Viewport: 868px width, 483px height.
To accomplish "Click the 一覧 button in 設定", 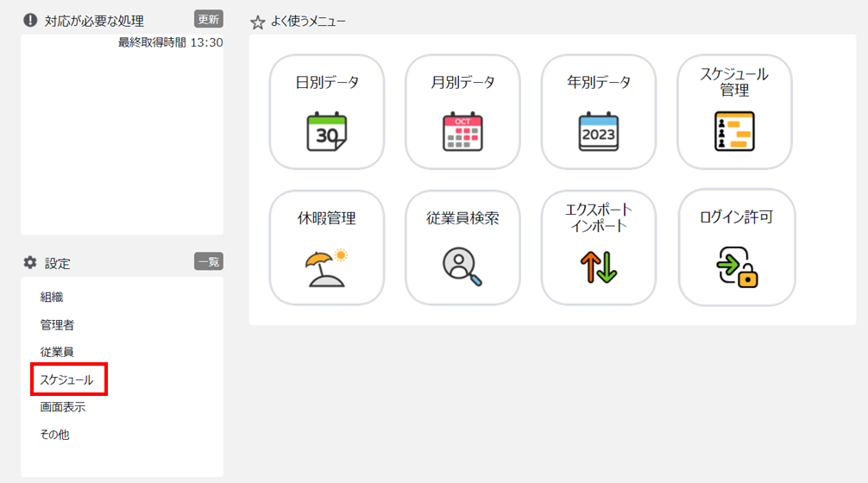I will click(x=209, y=261).
